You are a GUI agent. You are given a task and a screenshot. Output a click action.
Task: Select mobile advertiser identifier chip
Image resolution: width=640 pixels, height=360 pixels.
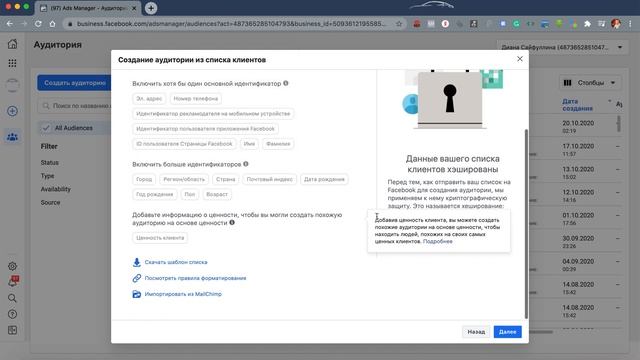pos(213,113)
